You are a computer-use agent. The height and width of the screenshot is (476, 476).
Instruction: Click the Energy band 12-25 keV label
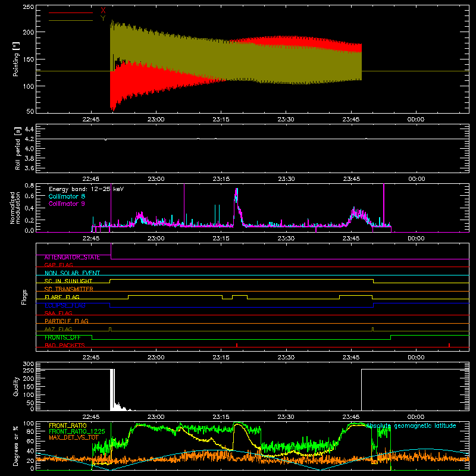tap(86, 189)
